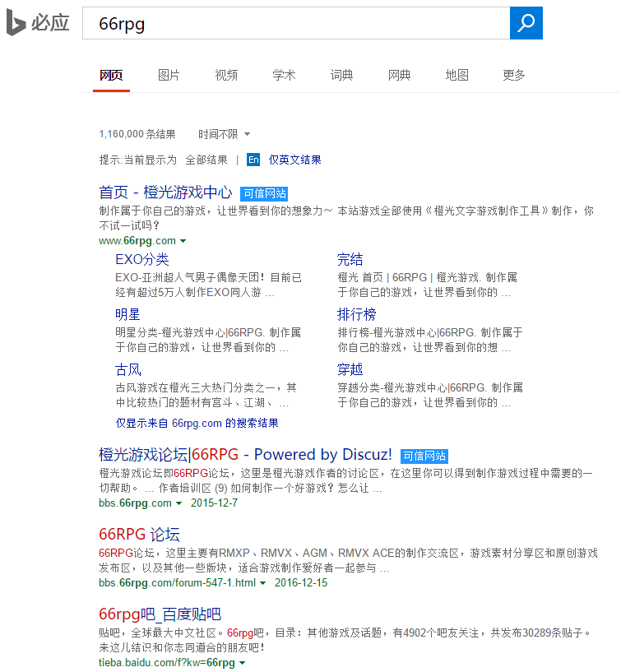Open the 视频 tab
This screenshot has width=621, height=672.
coord(226,76)
